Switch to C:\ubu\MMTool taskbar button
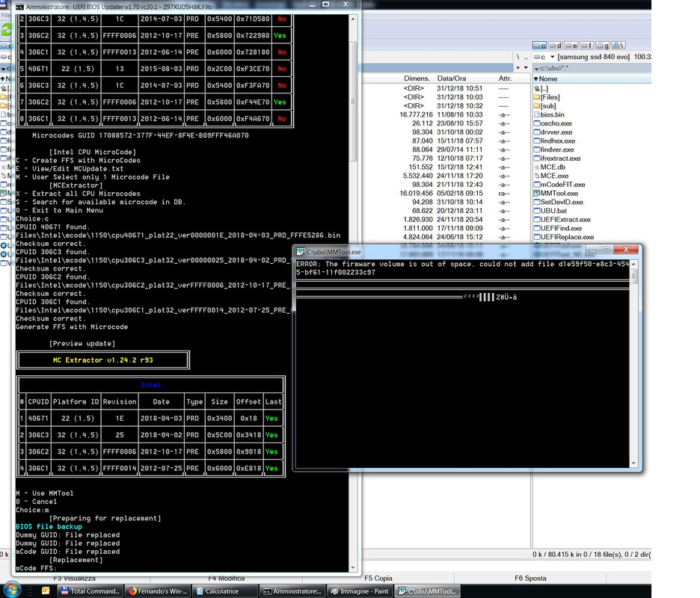This screenshot has width=700, height=598. pos(427,591)
